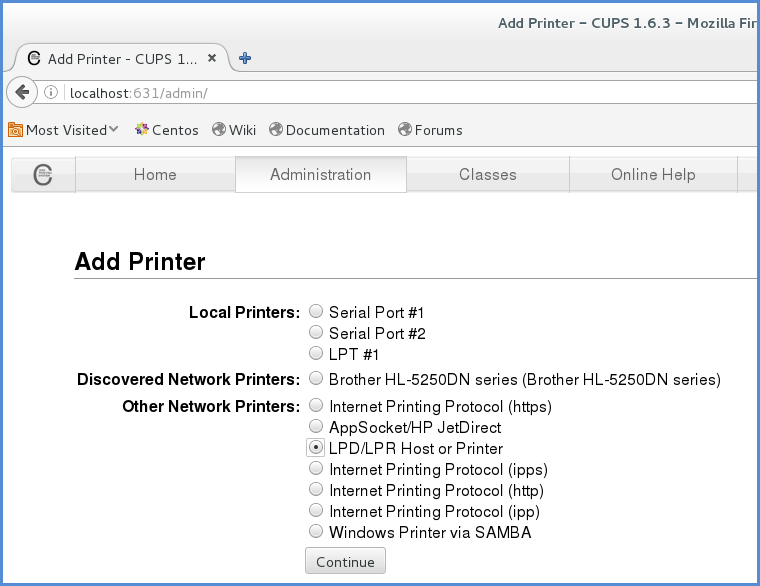
Task: Click the Forums bookmark globe icon
Action: [405, 129]
